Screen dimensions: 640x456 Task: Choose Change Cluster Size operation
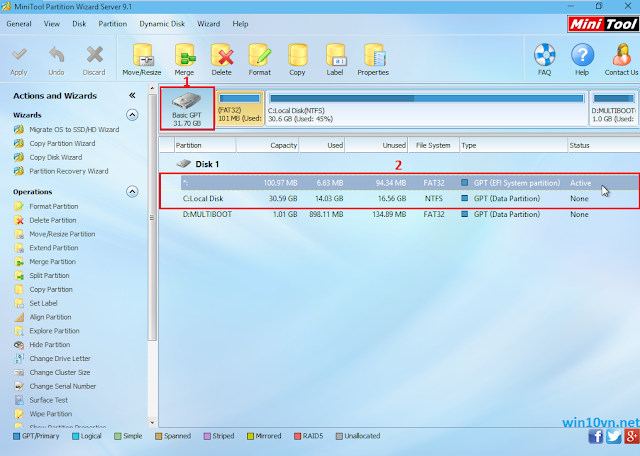[x=60, y=372]
